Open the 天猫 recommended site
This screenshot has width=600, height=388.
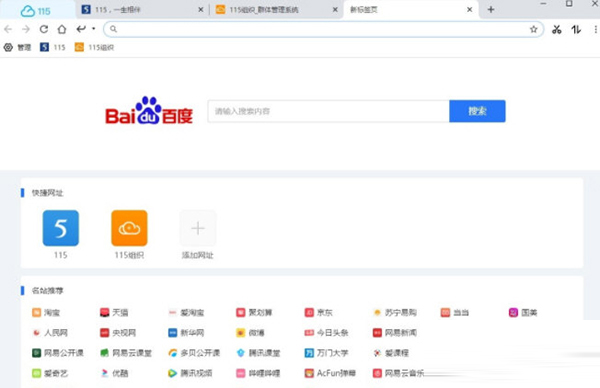114,313
